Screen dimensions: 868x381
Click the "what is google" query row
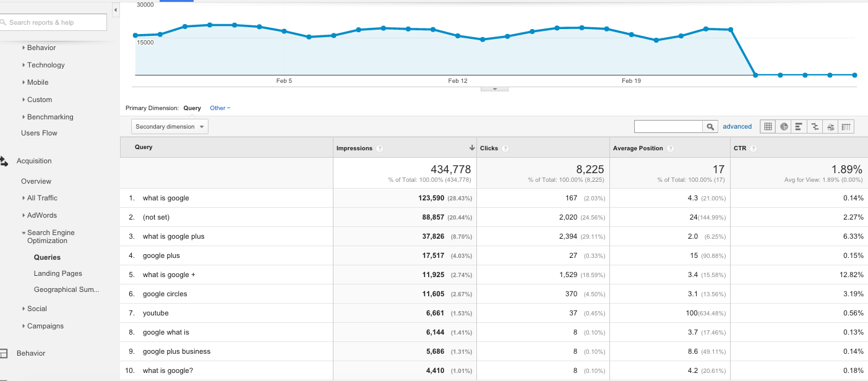click(x=166, y=198)
